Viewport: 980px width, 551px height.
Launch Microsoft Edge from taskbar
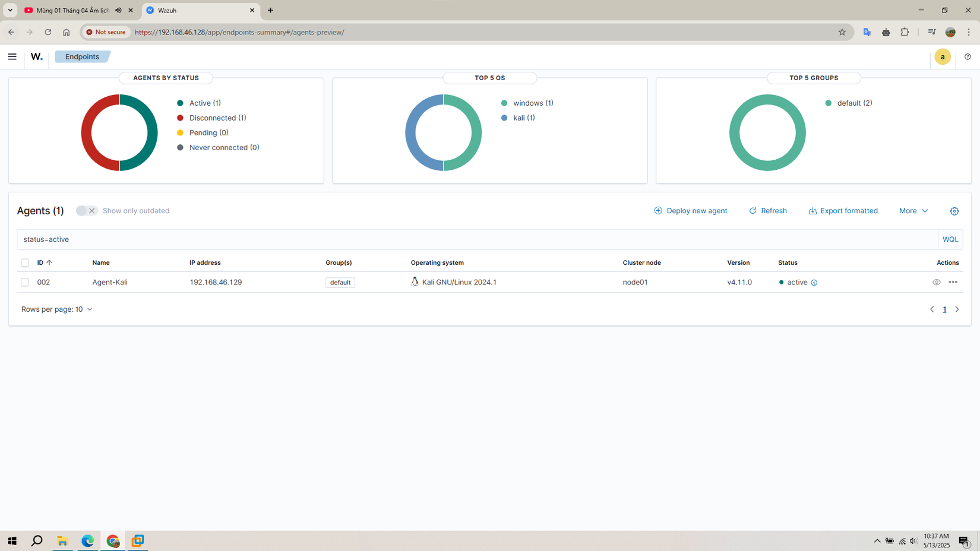88,541
